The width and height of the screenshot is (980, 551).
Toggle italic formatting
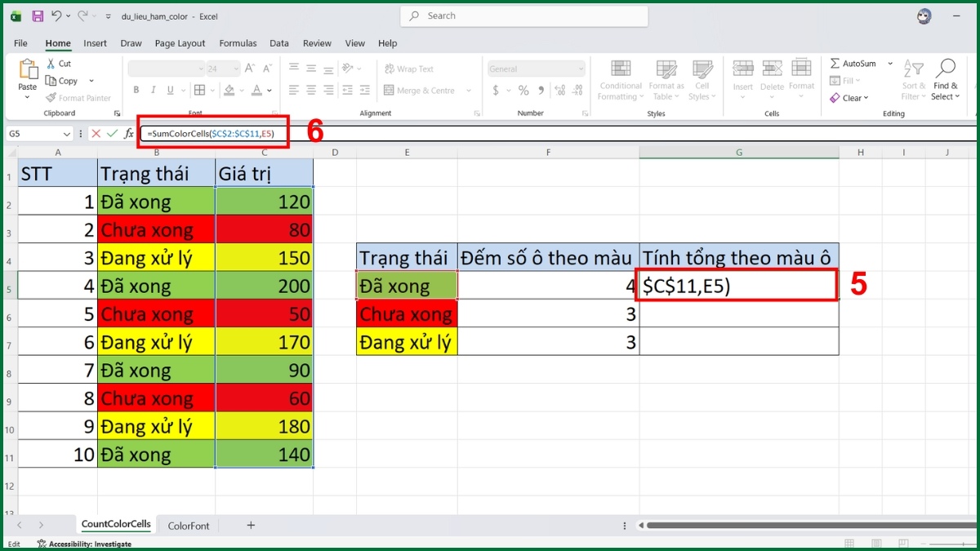point(153,90)
